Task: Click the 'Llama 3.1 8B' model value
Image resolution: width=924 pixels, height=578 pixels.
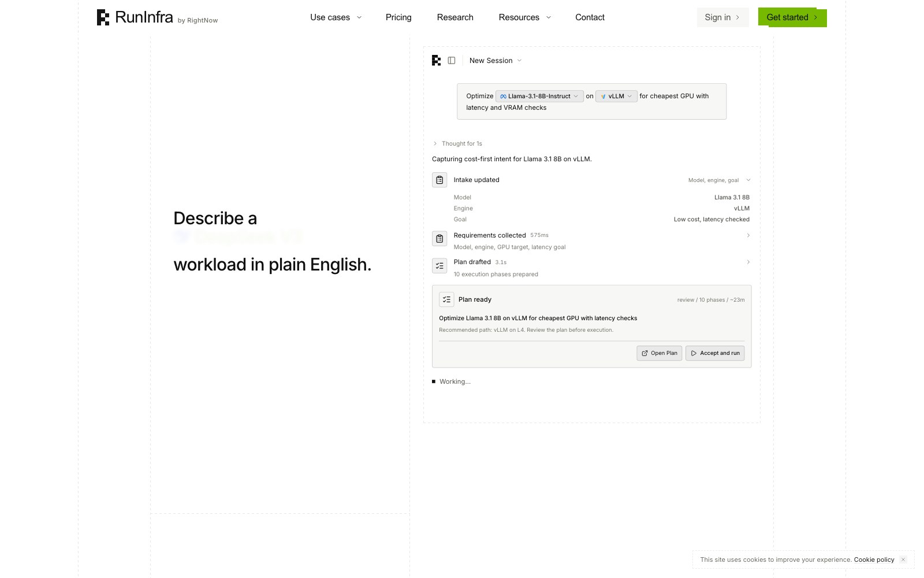Action: click(x=732, y=197)
